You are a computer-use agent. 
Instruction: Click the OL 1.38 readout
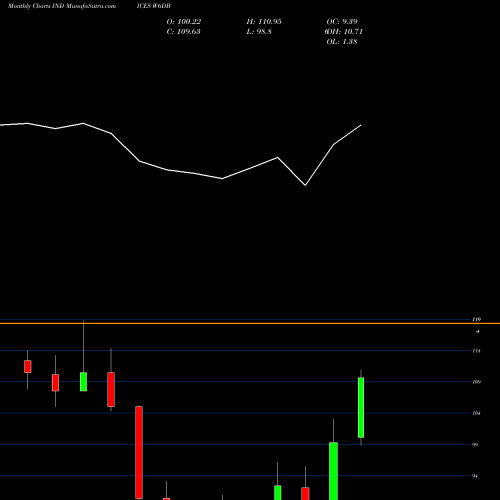click(x=342, y=42)
